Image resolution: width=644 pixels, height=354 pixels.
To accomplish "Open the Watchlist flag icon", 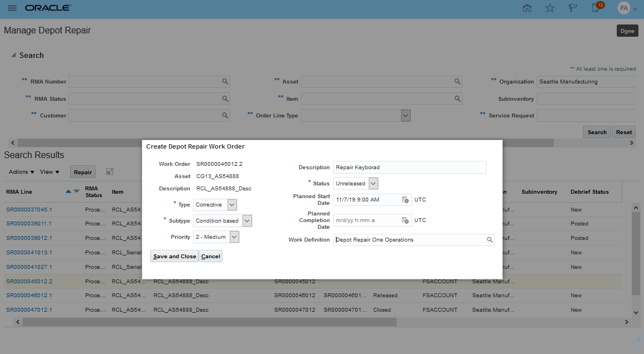I will click(573, 8).
